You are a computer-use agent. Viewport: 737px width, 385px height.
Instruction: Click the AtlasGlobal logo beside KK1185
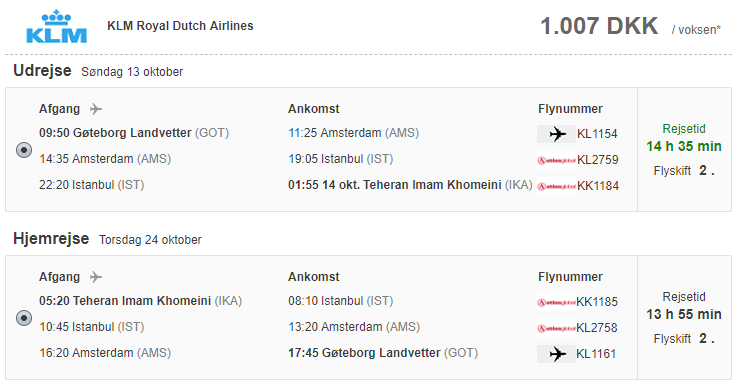[x=557, y=302]
